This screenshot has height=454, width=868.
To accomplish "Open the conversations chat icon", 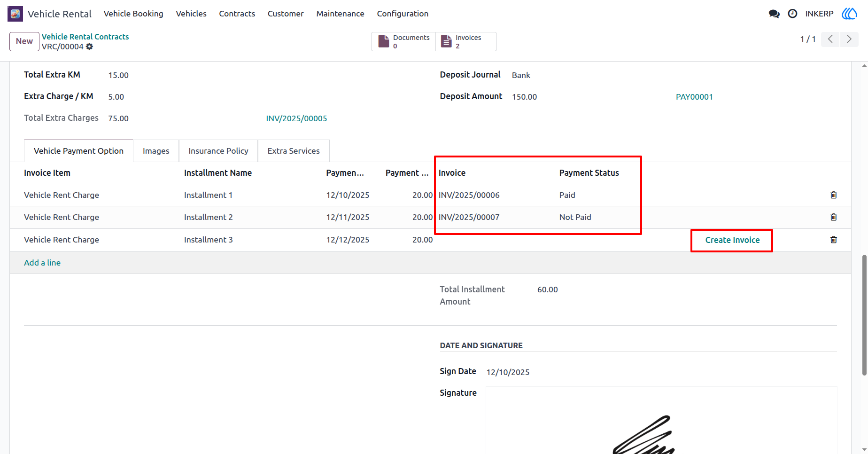I will pyautogui.click(x=774, y=14).
